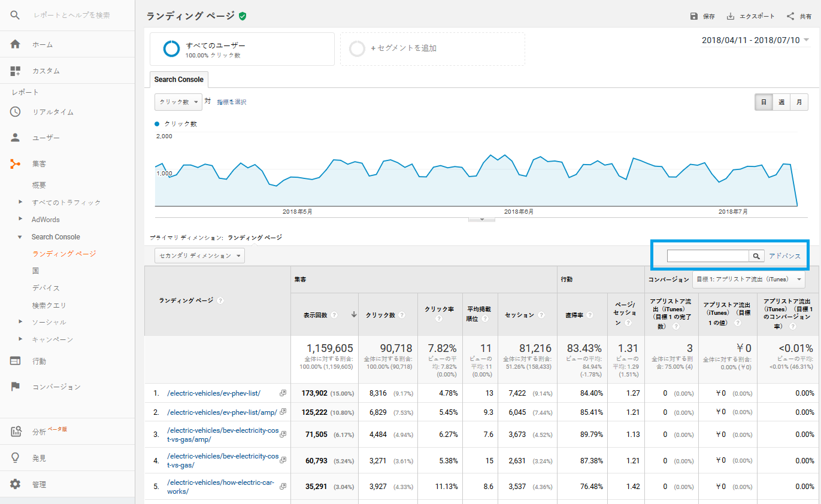Click the green verified shield icon
This screenshot has width=821, height=504.
tap(243, 16)
